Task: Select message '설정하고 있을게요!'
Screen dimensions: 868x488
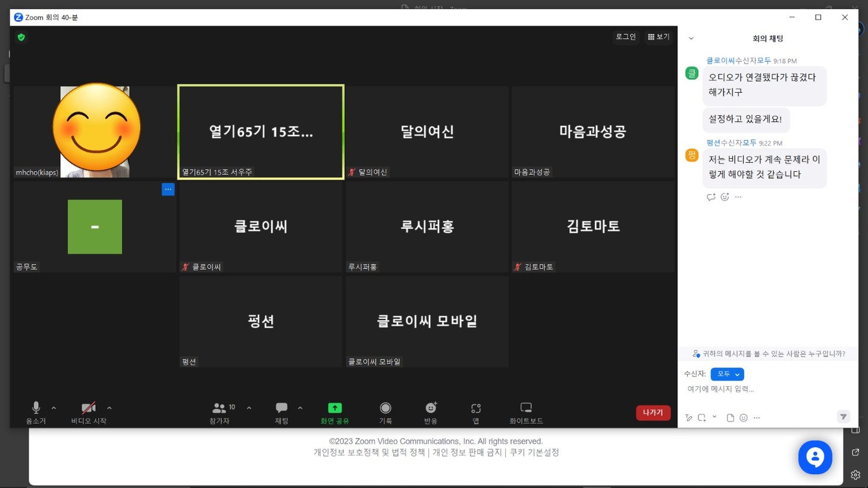Action: click(745, 119)
